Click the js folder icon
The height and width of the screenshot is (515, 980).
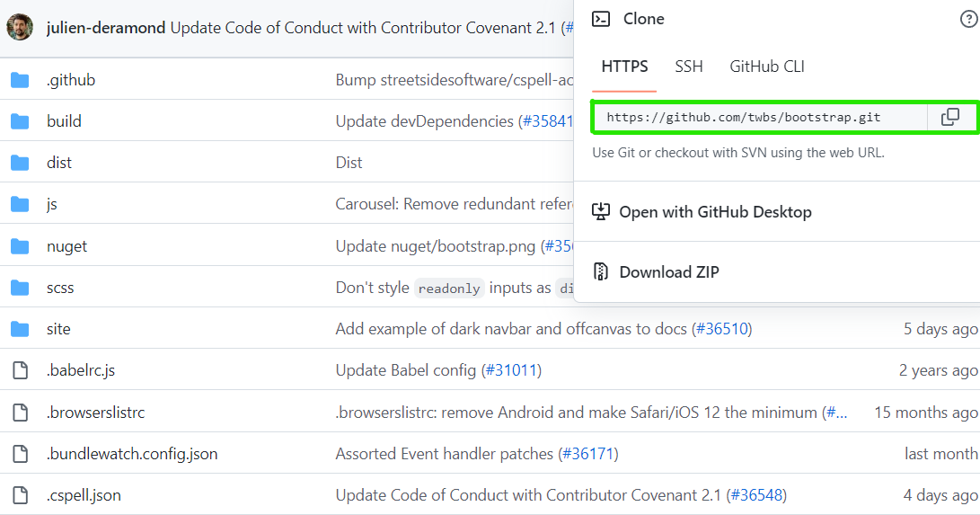tap(20, 204)
